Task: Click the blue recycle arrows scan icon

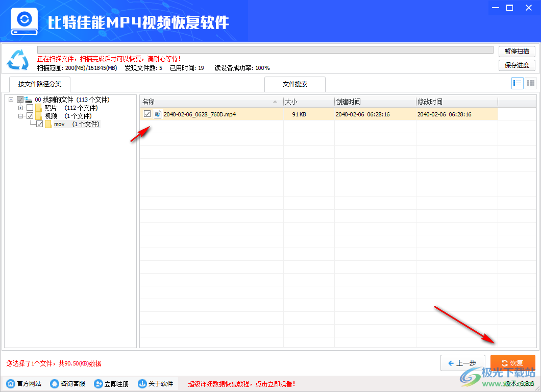Action: click(17, 60)
